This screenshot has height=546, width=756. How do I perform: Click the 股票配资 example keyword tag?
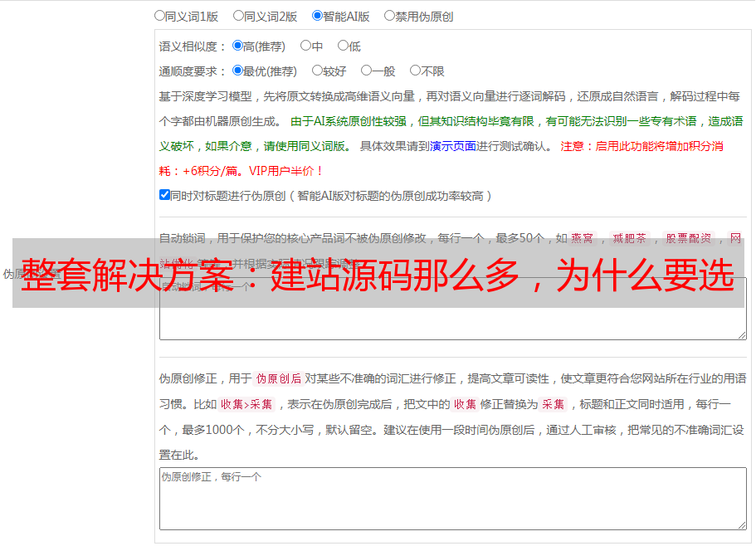[x=689, y=238]
